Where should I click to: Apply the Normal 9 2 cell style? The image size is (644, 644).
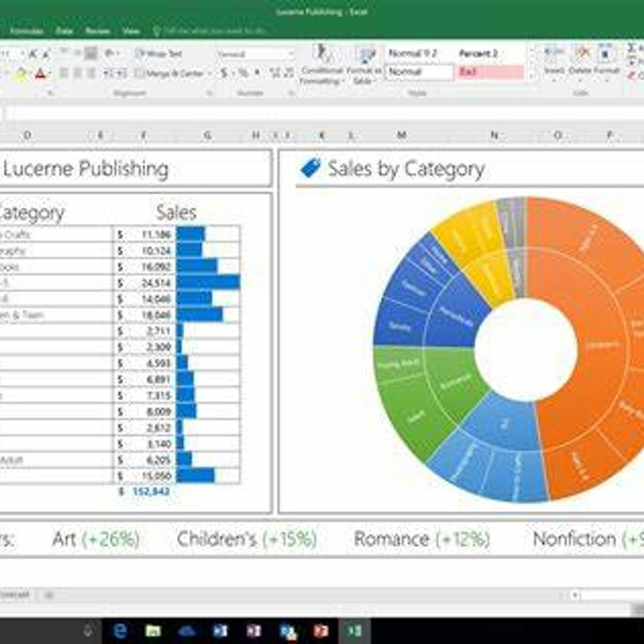tap(420, 54)
